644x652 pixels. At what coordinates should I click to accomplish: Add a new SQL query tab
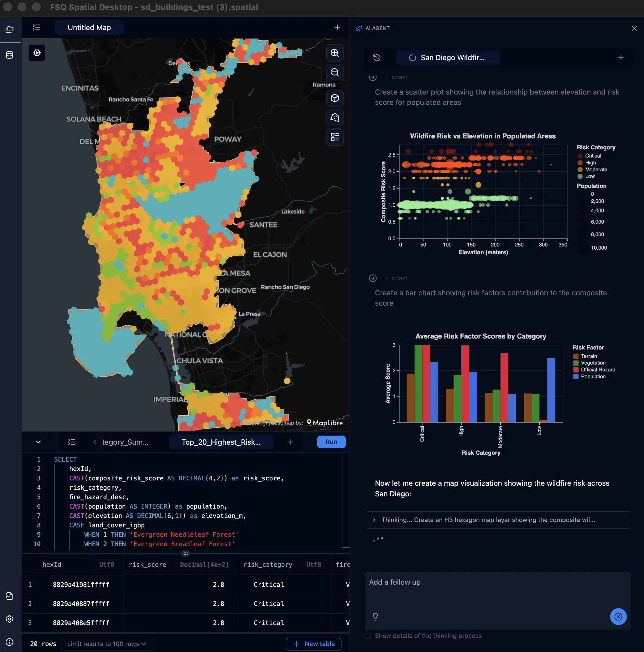click(x=290, y=442)
